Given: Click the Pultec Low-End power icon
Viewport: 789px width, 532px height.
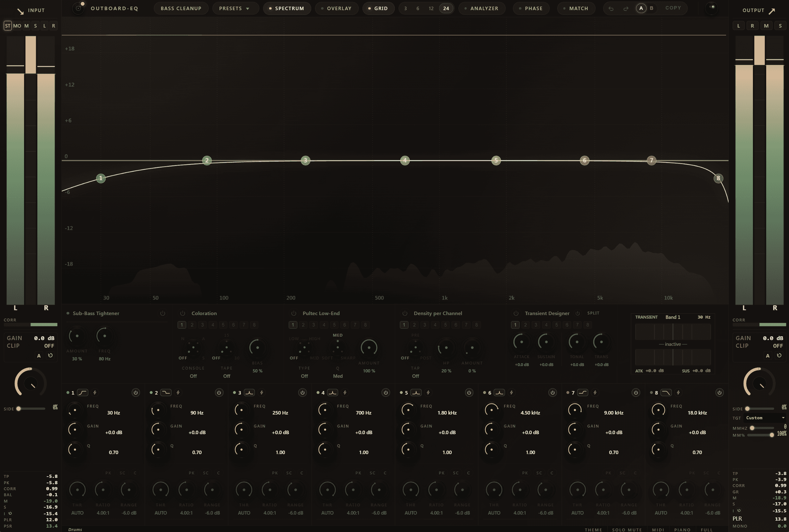Looking at the screenshot, I should 294,313.
